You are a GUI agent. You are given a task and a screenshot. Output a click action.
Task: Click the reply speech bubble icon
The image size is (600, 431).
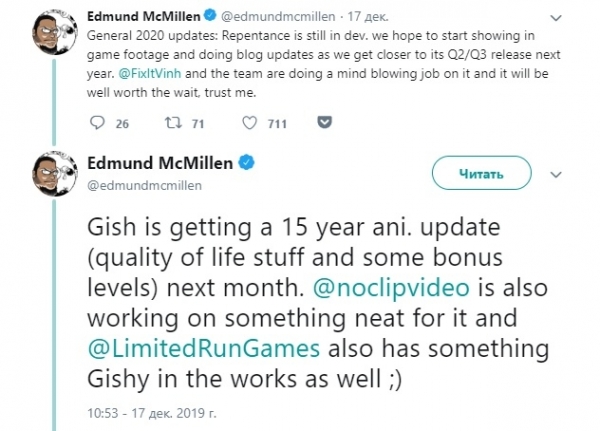96,124
